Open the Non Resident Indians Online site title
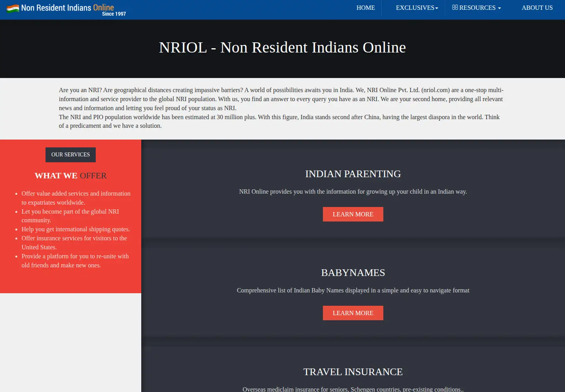 67,7
